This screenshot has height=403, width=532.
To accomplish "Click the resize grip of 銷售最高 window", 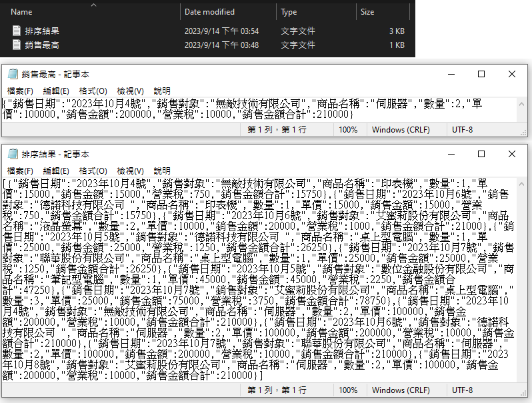I will (523, 133).
